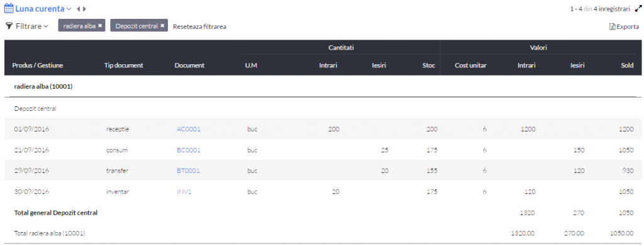Image resolution: width=644 pixels, height=246 pixels.
Task: Open the Luna curenta period dropdown
Action: (43, 9)
